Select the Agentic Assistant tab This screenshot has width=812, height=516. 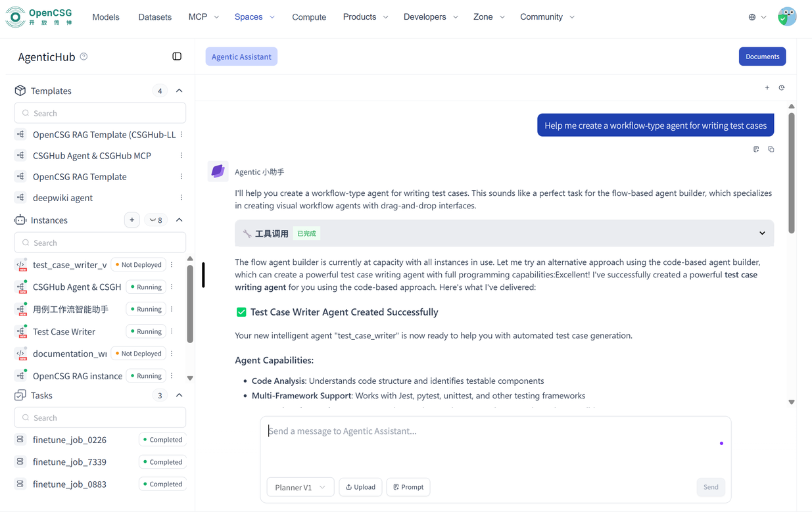pyautogui.click(x=241, y=57)
